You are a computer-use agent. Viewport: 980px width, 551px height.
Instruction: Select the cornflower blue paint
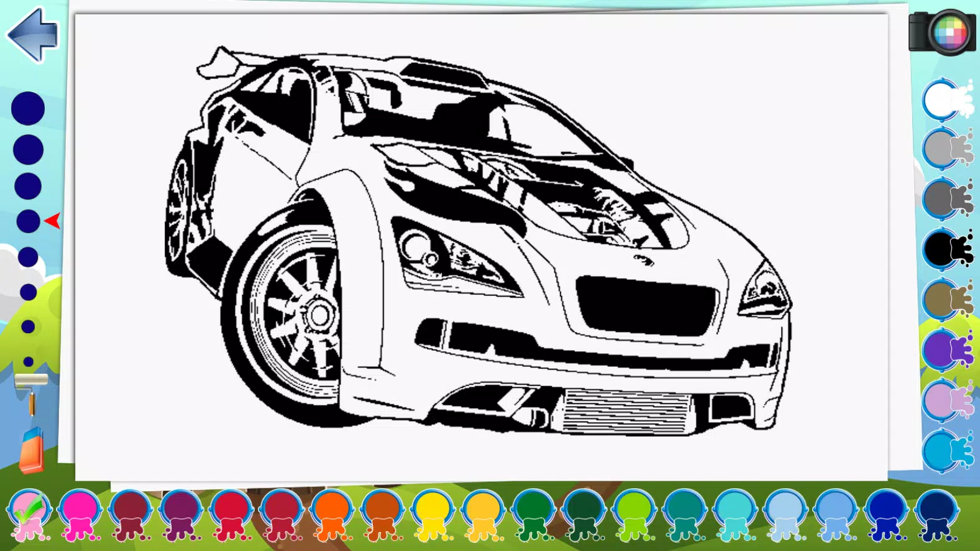[x=836, y=514]
